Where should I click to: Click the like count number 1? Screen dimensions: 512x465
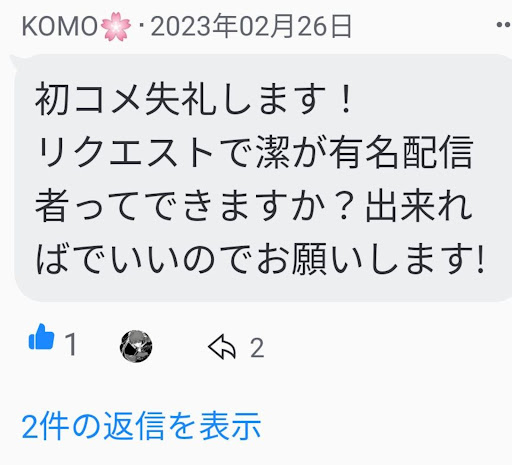coord(71,345)
